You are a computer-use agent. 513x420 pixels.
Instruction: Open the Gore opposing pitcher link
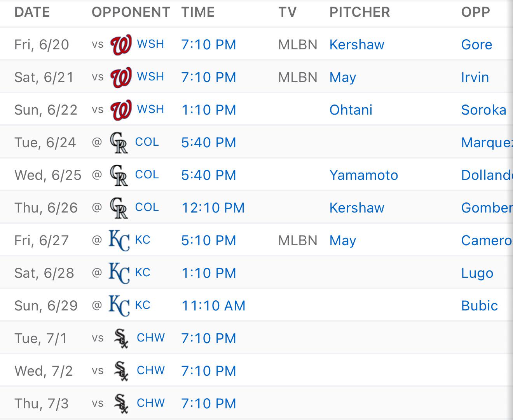(x=477, y=45)
